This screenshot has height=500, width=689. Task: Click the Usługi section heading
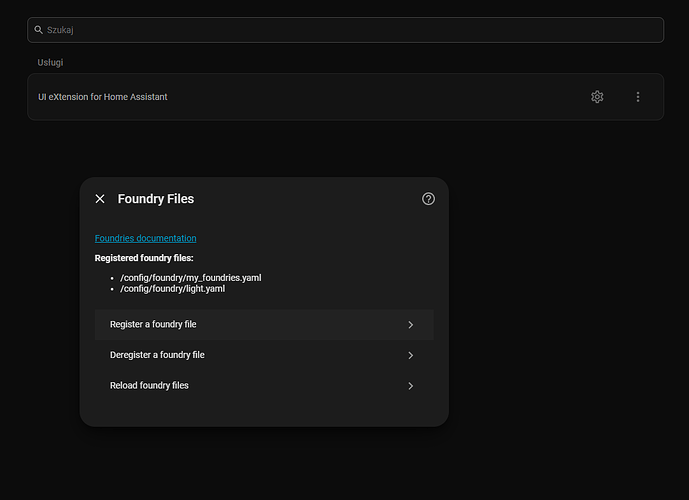coord(50,62)
